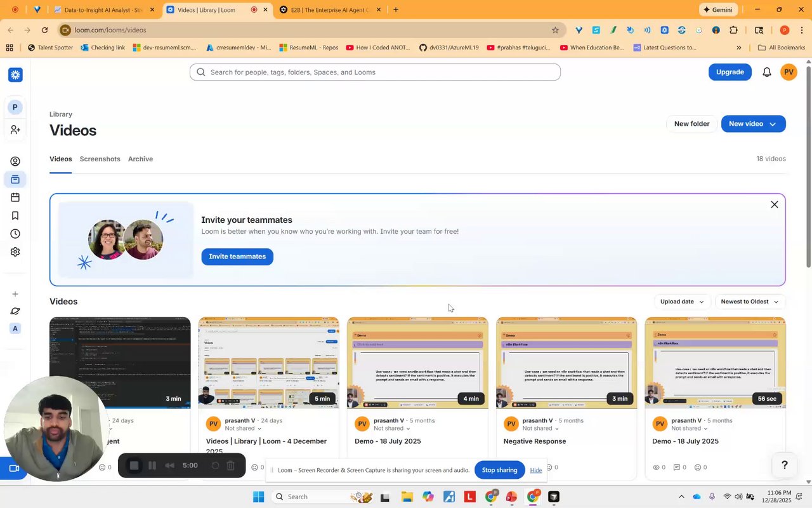Open the Upload date sort dropdown
812x508 pixels.
(x=682, y=302)
